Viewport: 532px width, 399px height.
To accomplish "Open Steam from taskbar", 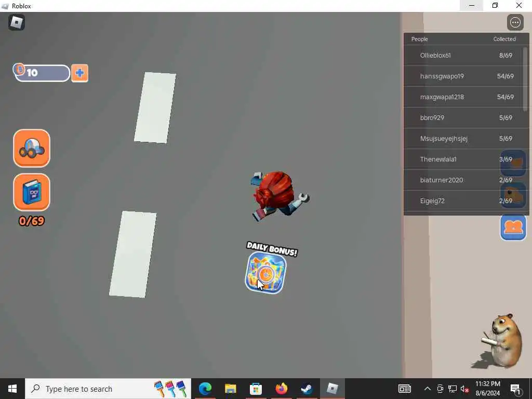I will pyautogui.click(x=307, y=389).
